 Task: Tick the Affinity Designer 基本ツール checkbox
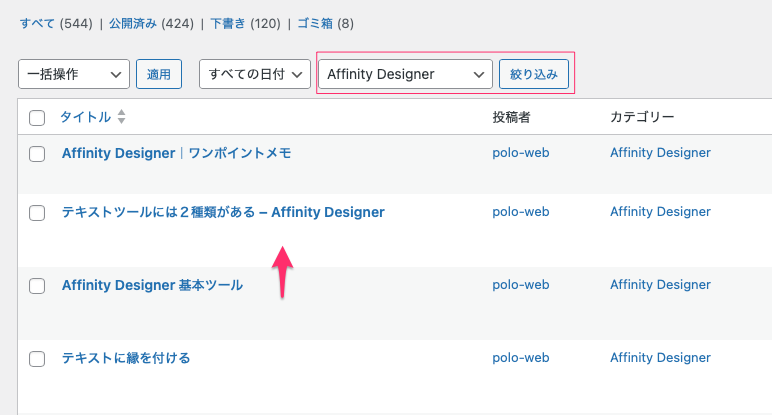coord(37,286)
